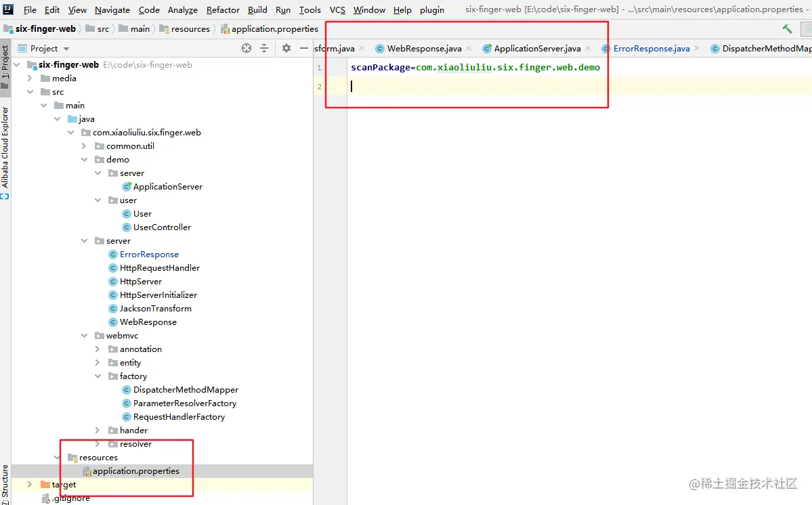Viewport: 812px width, 505px height.
Task: Open the VCS menu
Action: tap(337, 10)
